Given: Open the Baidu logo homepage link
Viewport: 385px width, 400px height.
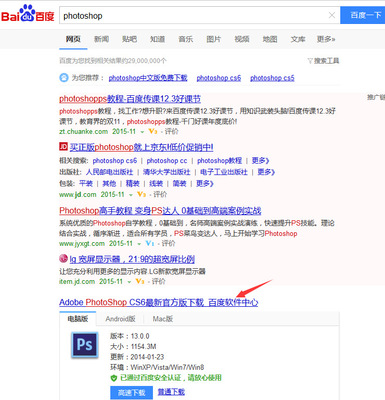Looking at the screenshot, I should (27, 14).
